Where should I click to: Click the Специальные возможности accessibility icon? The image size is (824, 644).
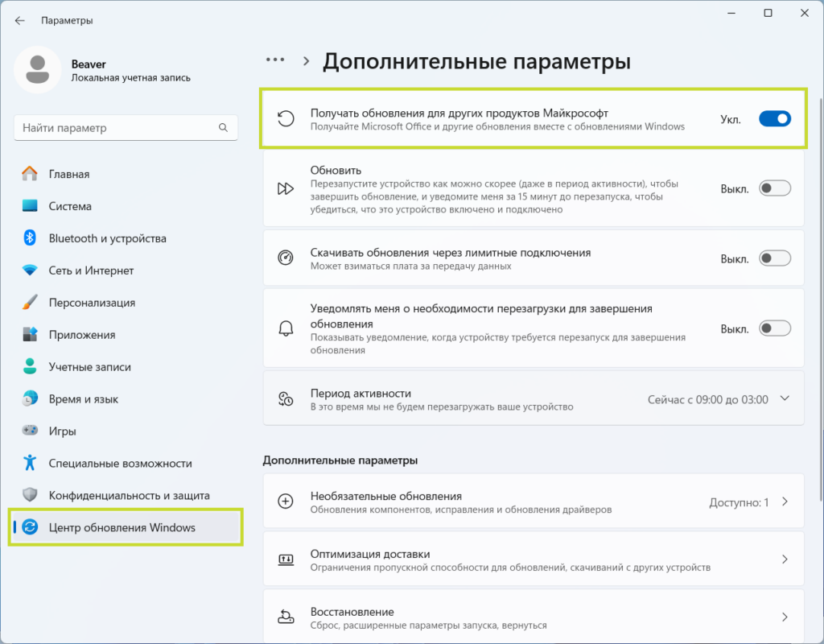point(30,463)
